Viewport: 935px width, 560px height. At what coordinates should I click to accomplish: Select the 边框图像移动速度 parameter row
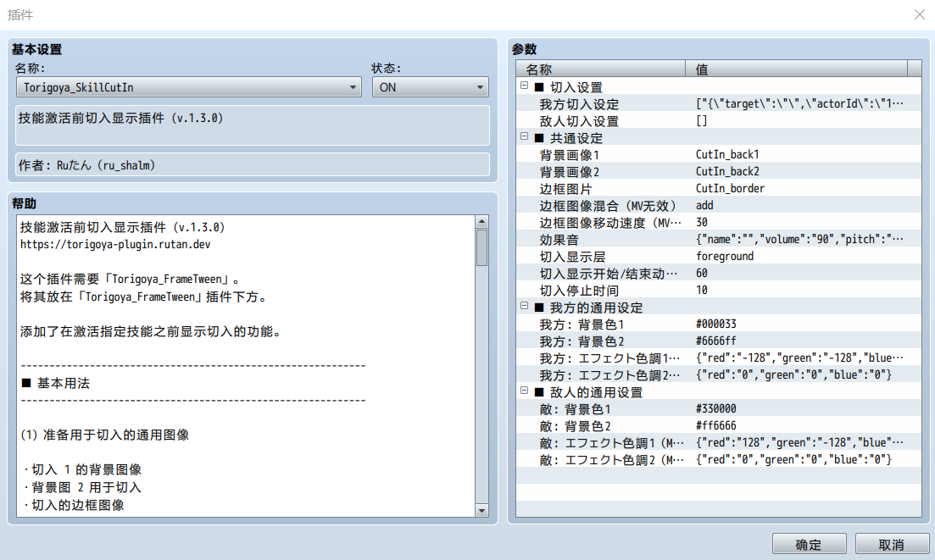coord(719,223)
